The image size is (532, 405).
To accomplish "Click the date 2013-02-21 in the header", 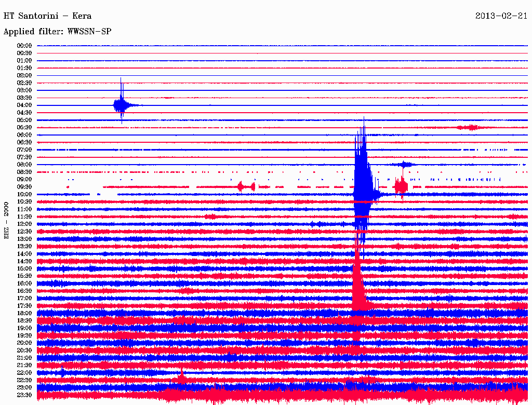I will pos(501,16).
